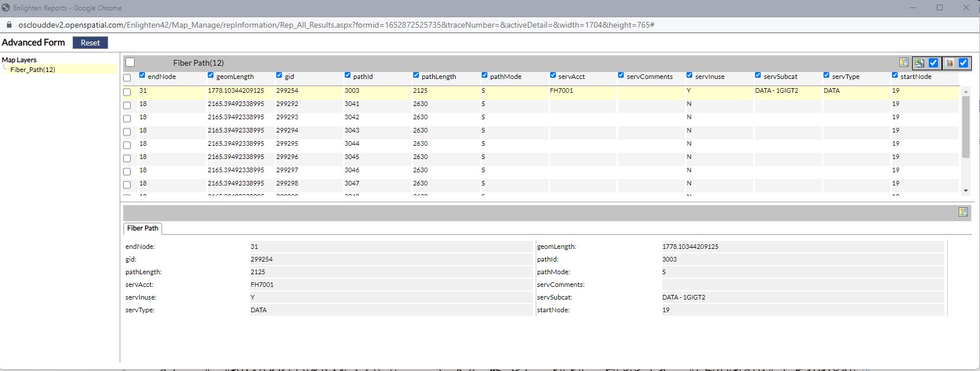Uncheck the servComments column checkbox
This screenshot has height=371, width=980.
(x=621, y=75)
